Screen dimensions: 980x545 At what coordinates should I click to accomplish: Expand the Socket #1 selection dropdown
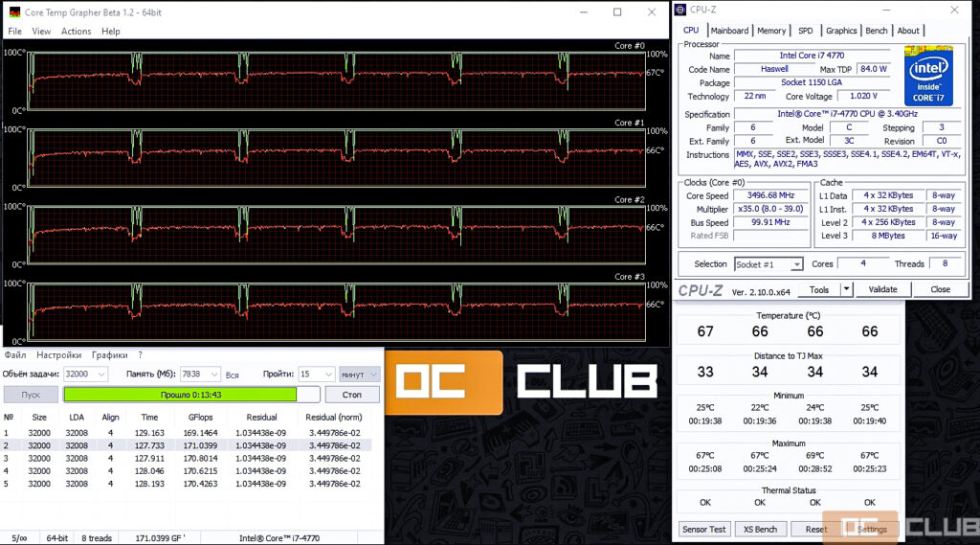(795, 264)
